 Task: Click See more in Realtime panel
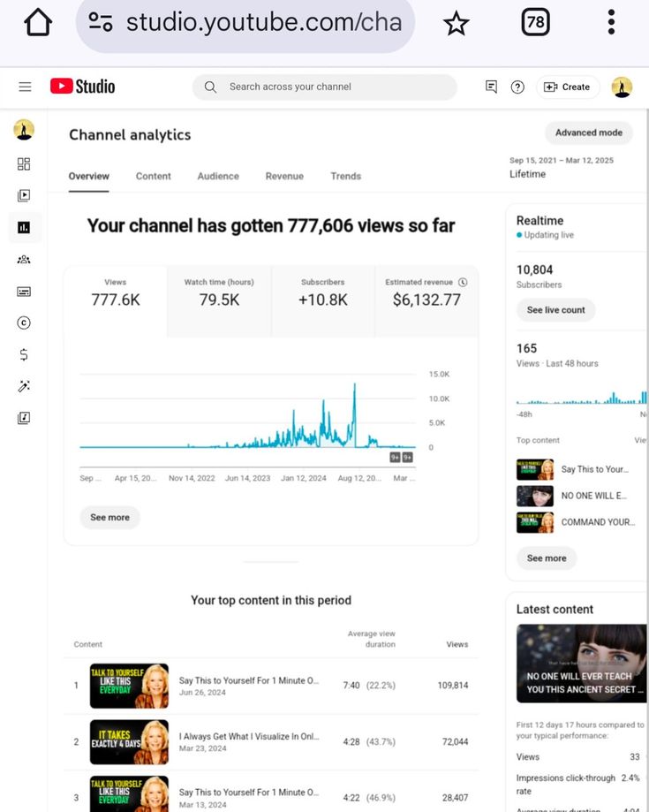pyautogui.click(x=547, y=558)
